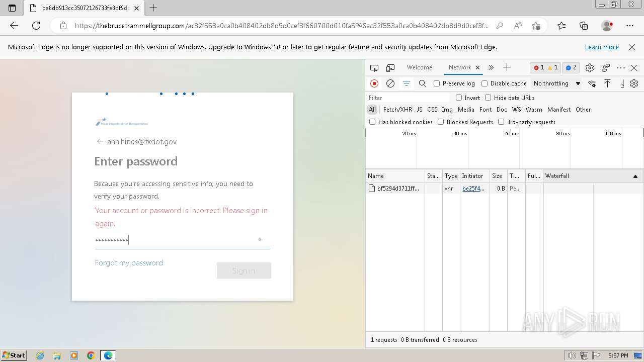Open Edge Settings and more menu
Image resolution: width=644 pixels, height=362 pixels.
pyautogui.click(x=630, y=26)
